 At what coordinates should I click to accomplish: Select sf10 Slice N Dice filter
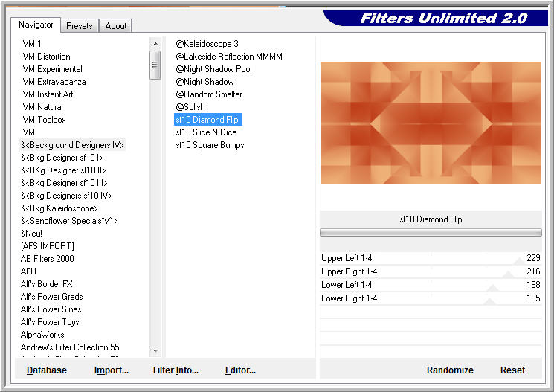coord(206,132)
